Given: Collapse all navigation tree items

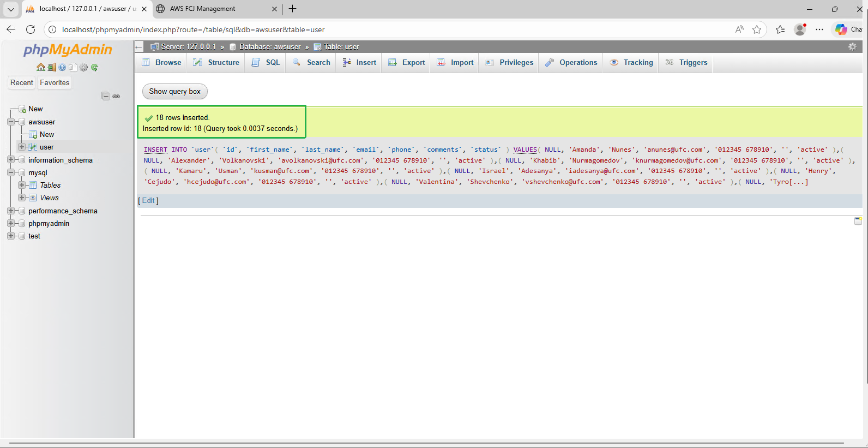Looking at the screenshot, I should pyautogui.click(x=105, y=97).
